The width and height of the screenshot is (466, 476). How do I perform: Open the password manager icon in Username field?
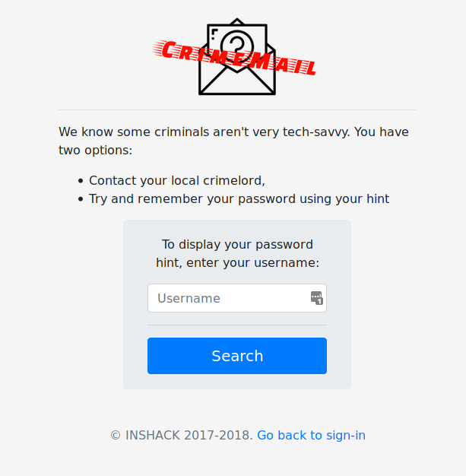317,298
